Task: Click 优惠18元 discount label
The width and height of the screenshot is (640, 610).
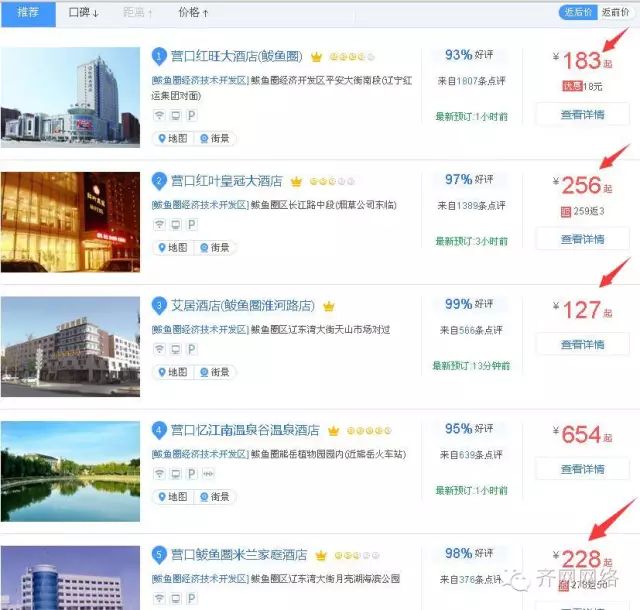Action: point(582,86)
